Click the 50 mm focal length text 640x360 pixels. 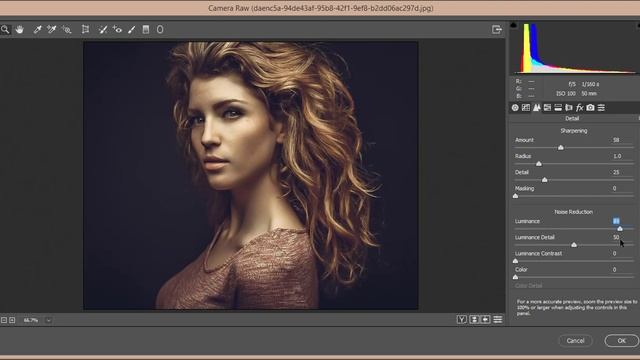pos(589,93)
